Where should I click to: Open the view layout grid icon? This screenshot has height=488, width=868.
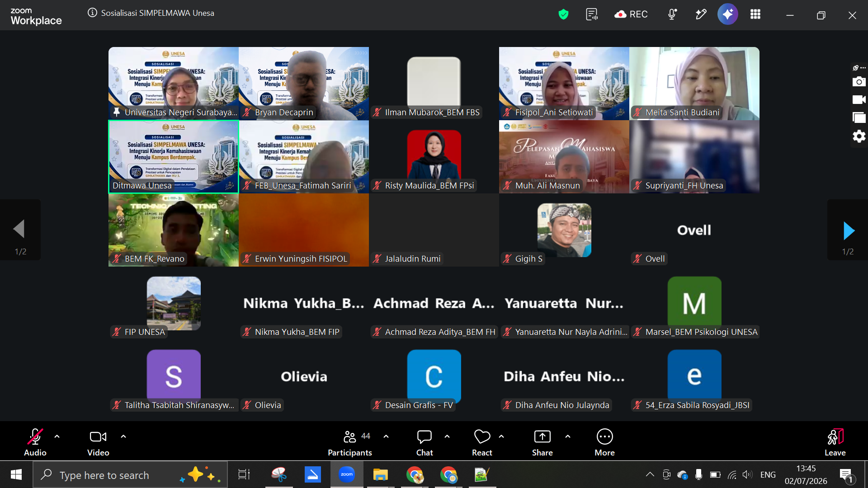click(x=755, y=14)
